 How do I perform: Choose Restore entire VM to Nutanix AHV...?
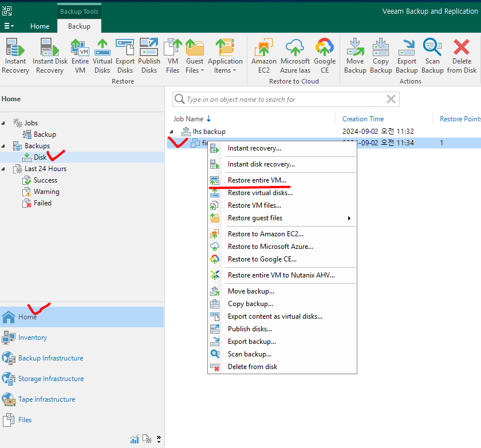pos(282,275)
